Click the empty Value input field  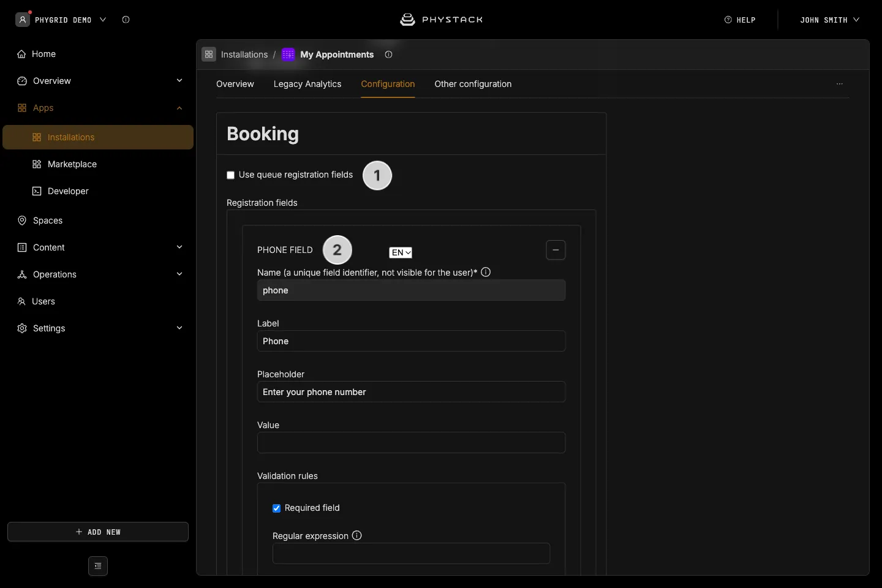411,443
